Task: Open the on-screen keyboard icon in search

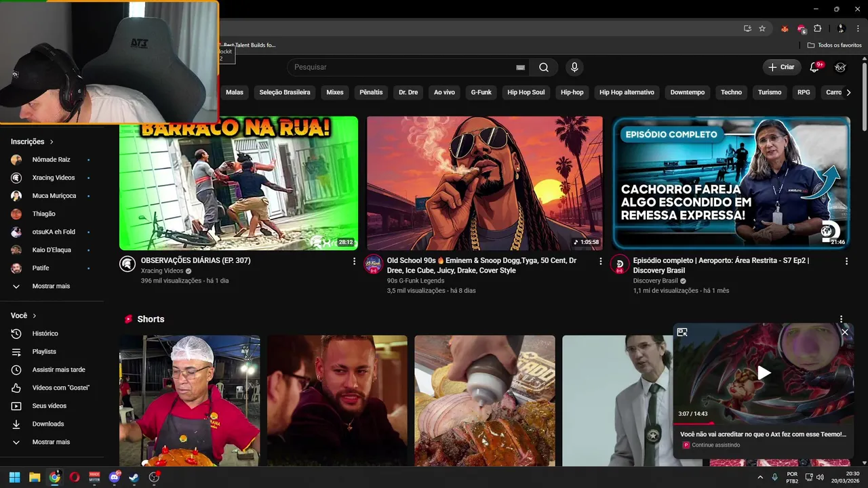Action: [520, 67]
